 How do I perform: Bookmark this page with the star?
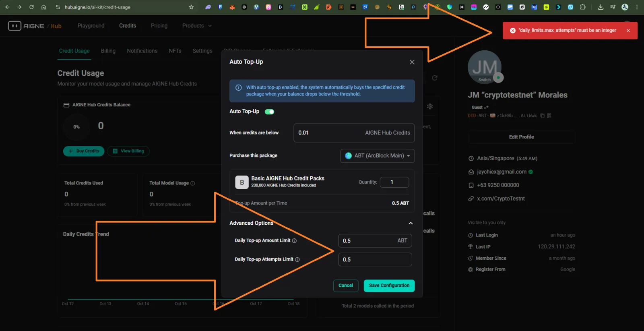pos(191,7)
